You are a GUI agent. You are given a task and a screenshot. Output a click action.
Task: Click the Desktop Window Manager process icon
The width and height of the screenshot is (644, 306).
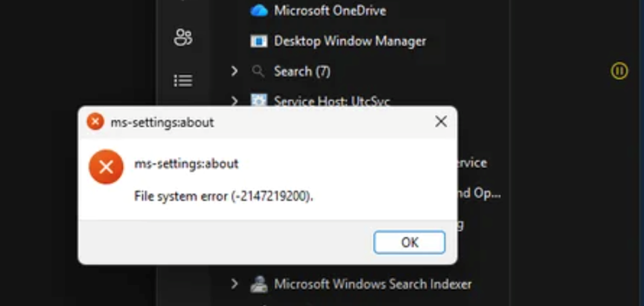point(259,41)
